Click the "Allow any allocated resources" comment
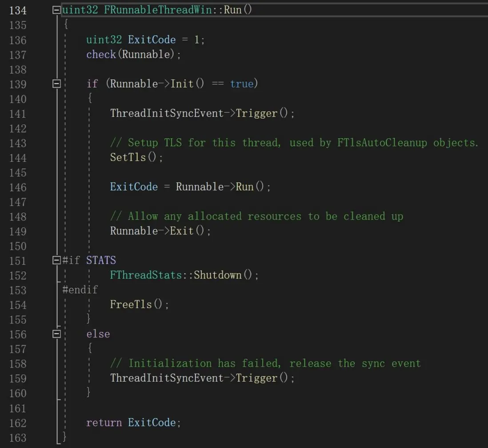Viewport: 488px width, 448px height. point(256,216)
